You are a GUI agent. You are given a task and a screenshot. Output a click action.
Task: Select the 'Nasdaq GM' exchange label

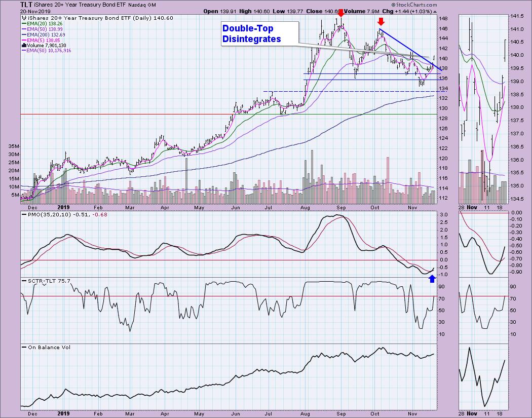click(x=142, y=5)
